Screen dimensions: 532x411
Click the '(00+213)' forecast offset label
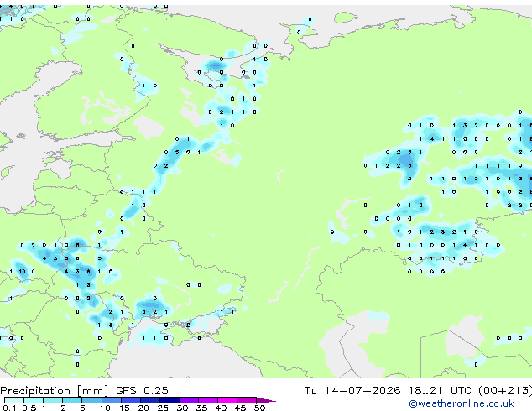(x=505, y=391)
